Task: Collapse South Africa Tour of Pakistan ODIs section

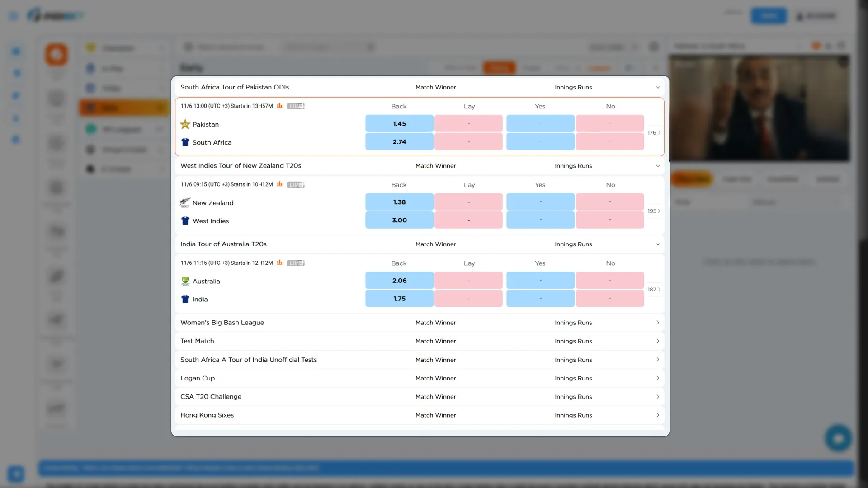Action: coord(658,87)
